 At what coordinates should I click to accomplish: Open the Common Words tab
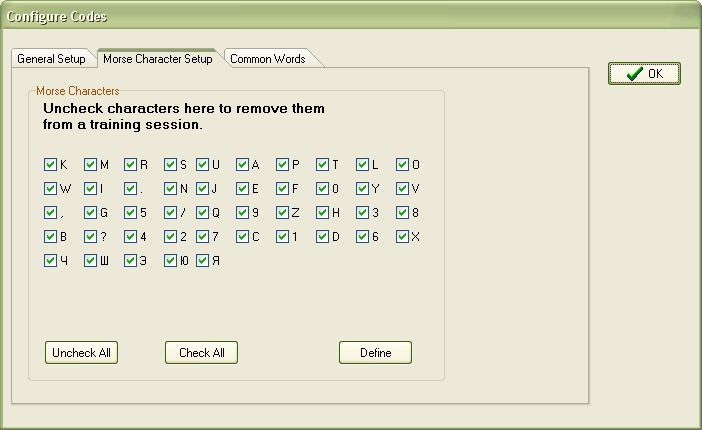[x=268, y=59]
